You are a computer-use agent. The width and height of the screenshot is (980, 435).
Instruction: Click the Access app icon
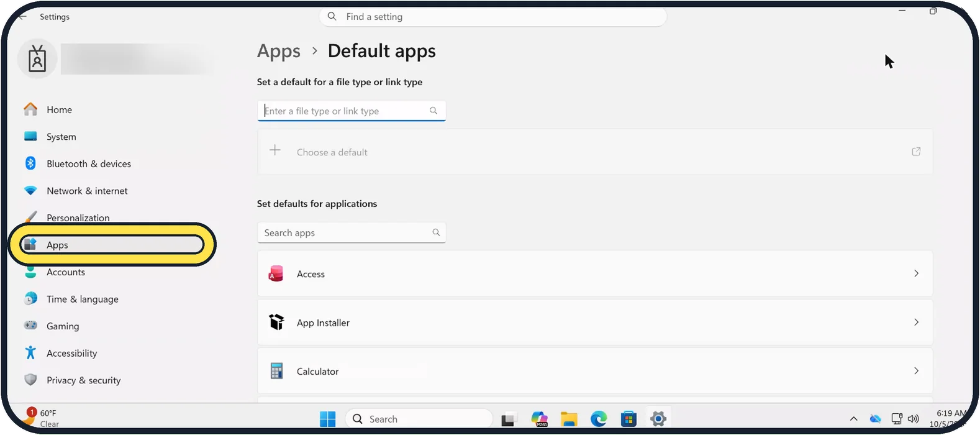coord(276,273)
